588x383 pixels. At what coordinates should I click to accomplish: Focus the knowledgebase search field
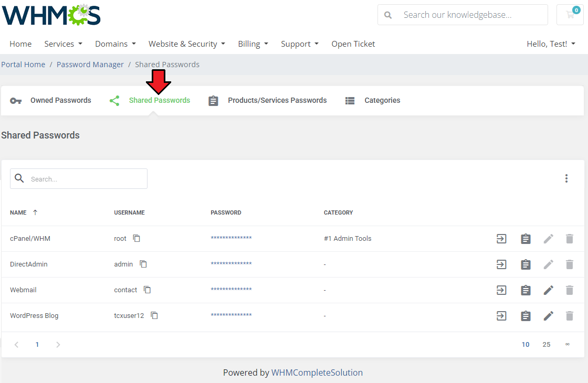point(463,15)
